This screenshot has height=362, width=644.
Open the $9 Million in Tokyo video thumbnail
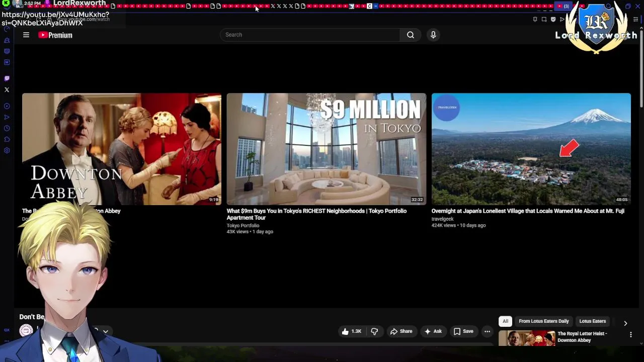326,149
